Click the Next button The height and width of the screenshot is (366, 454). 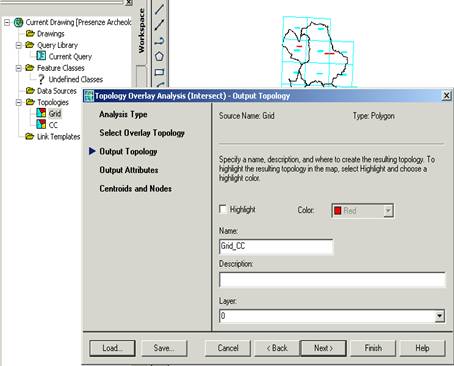323,348
